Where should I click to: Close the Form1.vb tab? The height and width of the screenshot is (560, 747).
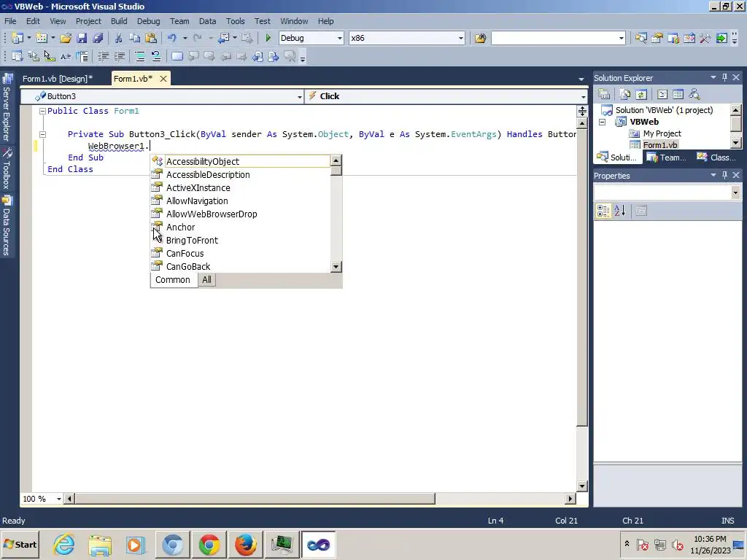(163, 79)
